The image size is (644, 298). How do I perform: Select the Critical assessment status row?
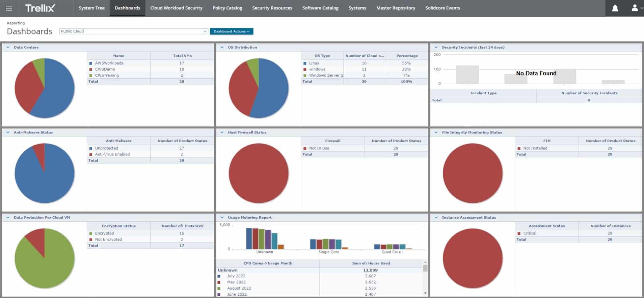tap(579, 233)
